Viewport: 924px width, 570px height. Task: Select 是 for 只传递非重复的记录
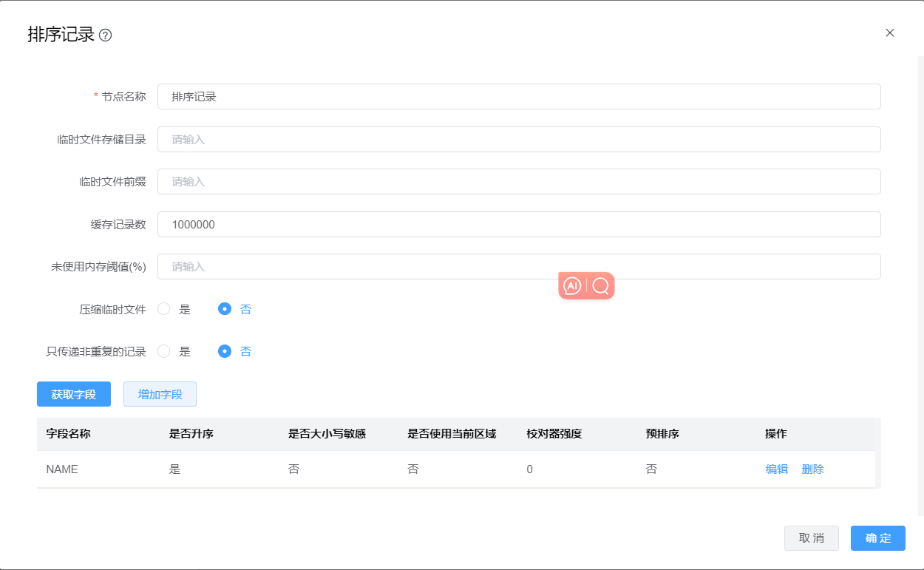point(164,351)
